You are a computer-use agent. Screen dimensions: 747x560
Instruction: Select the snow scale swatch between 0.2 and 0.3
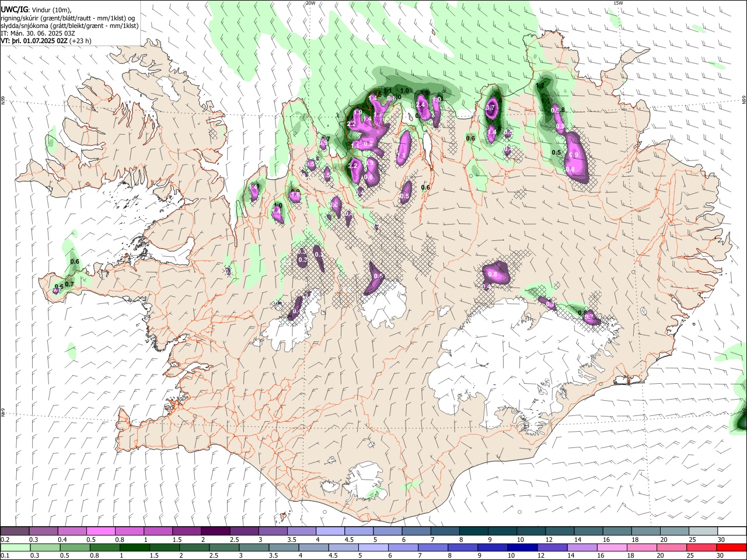point(15,531)
